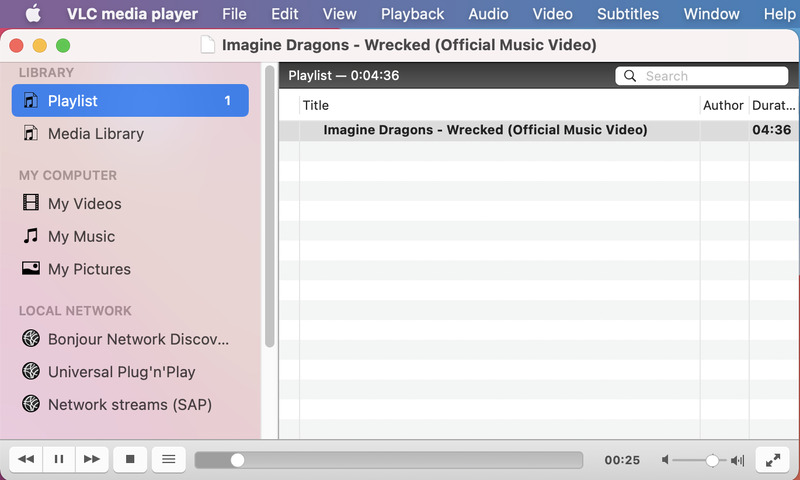Sort playlist by Author column header
This screenshot has width=800, height=480.
(x=724, y=105)
